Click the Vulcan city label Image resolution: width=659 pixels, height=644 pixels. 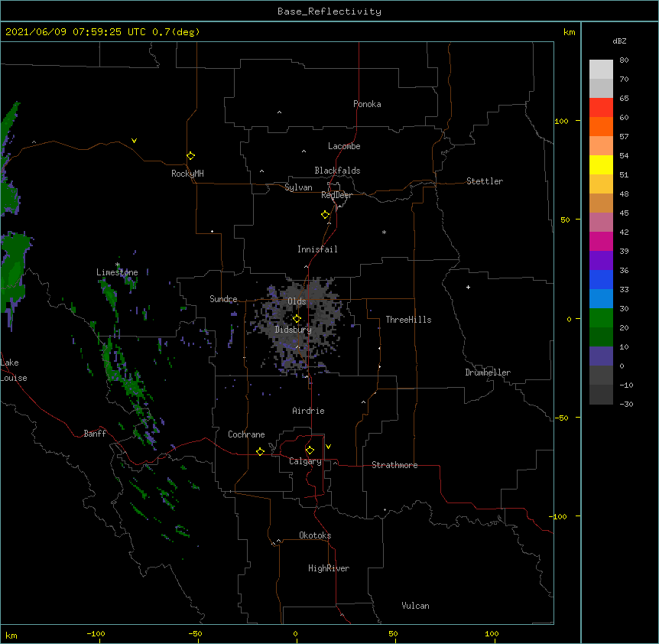pos(415,606)
